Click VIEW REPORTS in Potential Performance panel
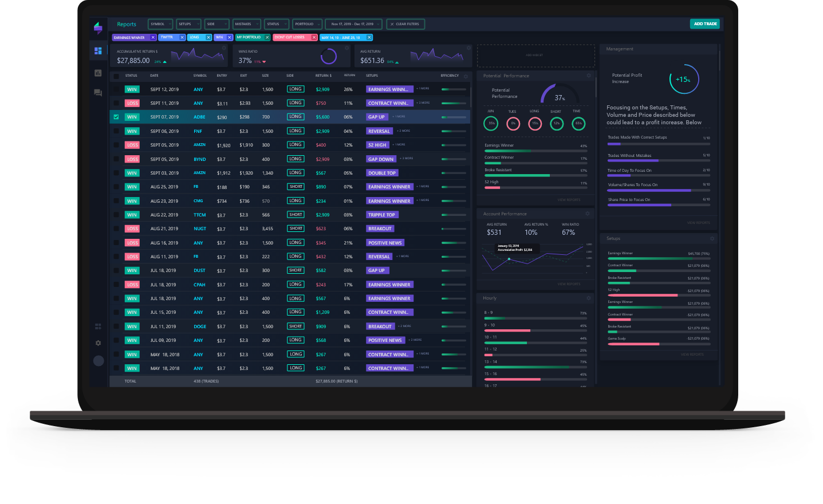Viewport: 823px width, 504px height. (x=569, y=200)
